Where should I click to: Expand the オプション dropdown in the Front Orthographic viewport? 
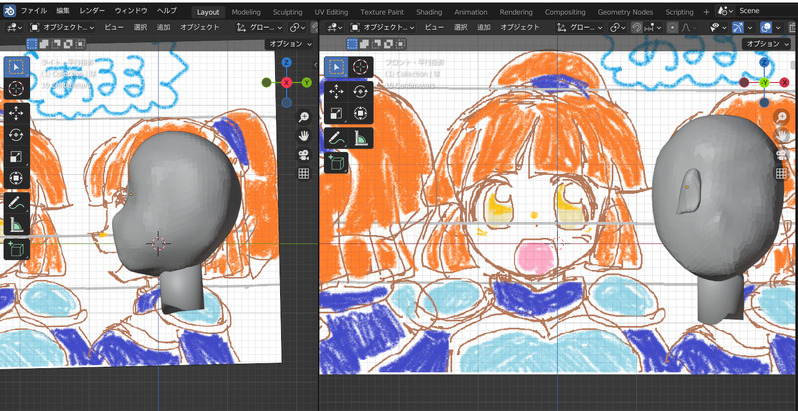tap(768, 44)
